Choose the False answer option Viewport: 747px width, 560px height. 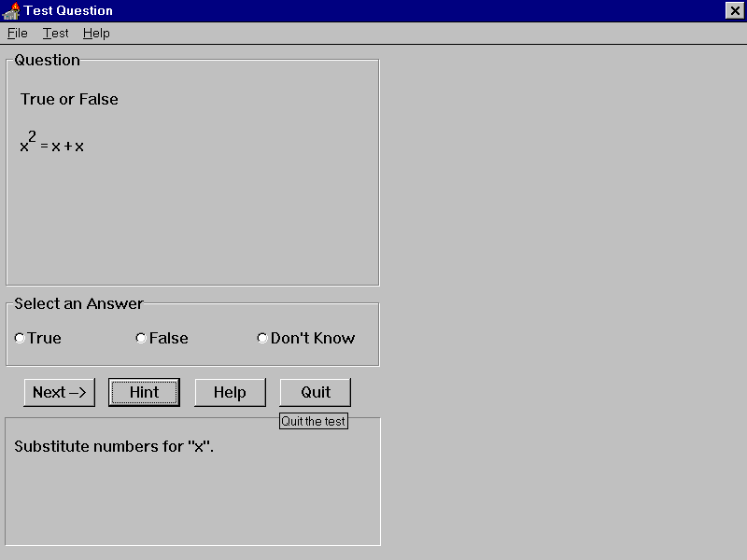(141, 338)
